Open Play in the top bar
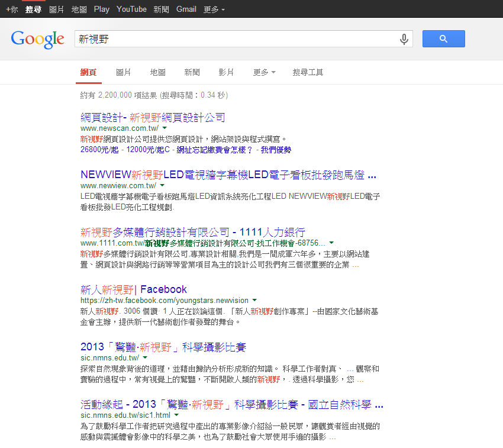This screenshot has height=448, width=503. pyautogui.click(x=102, y=9)
